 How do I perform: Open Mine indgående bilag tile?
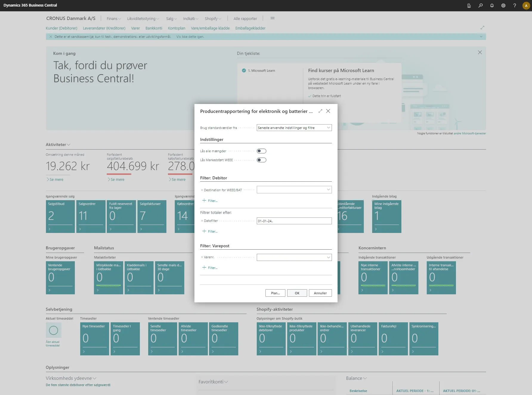click(x=387, y=216)
